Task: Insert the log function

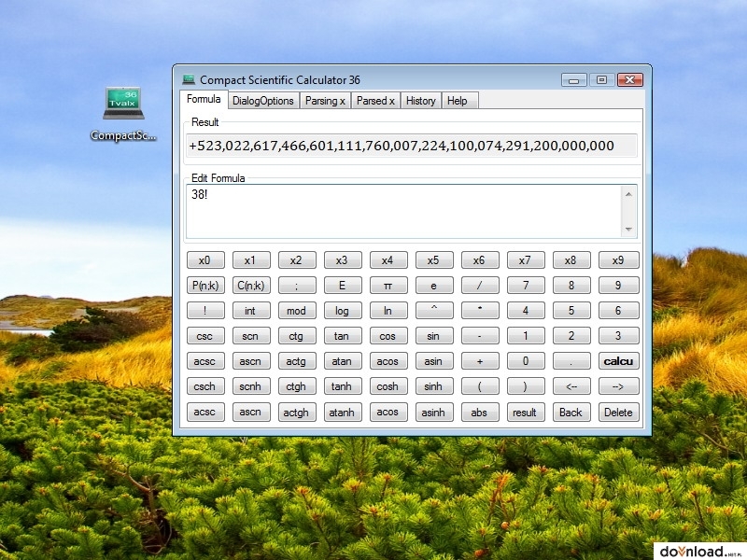Action: point(343,311)
